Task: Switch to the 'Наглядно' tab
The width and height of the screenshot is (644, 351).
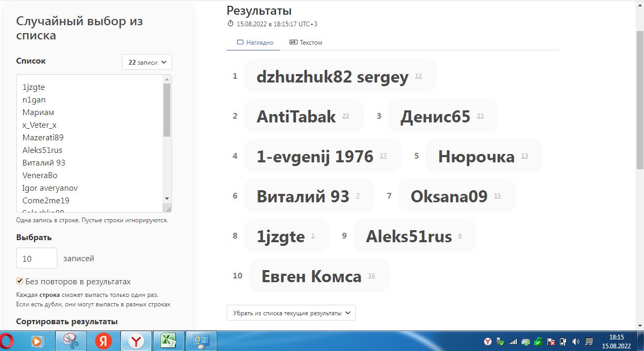Action: pos(255,43)
